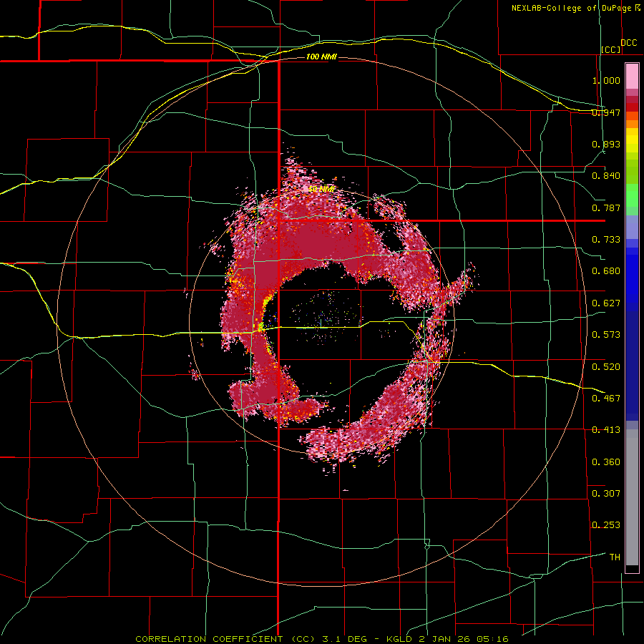Select the 0.413 scale value
Viewport: 644px width, 644px height.
coord(606,430)
